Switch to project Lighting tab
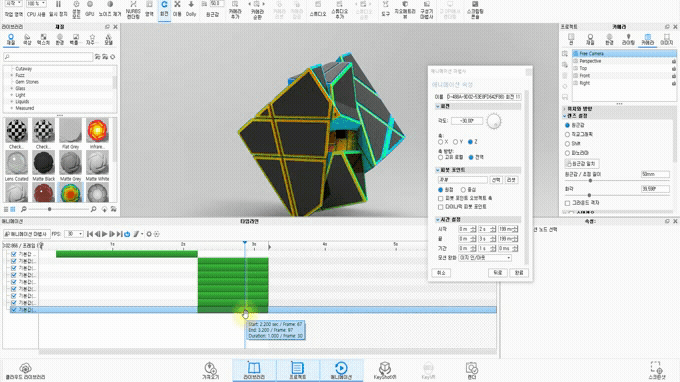The image size is (680, 382). [x=628, y=39]
